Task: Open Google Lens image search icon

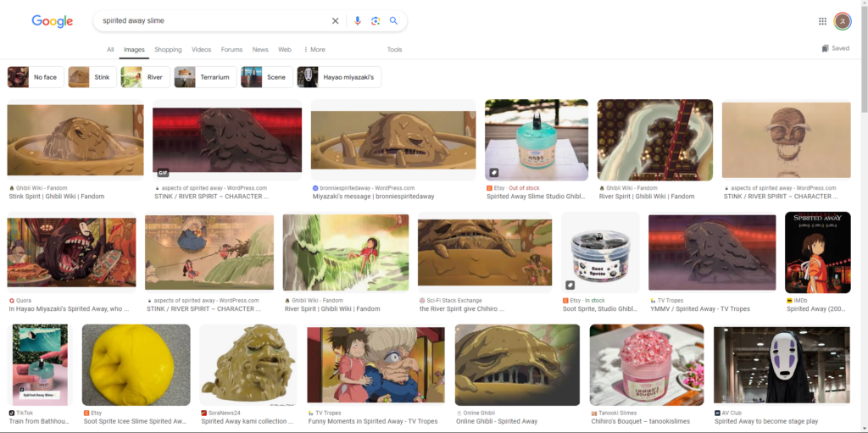Action: click(376, 21)
